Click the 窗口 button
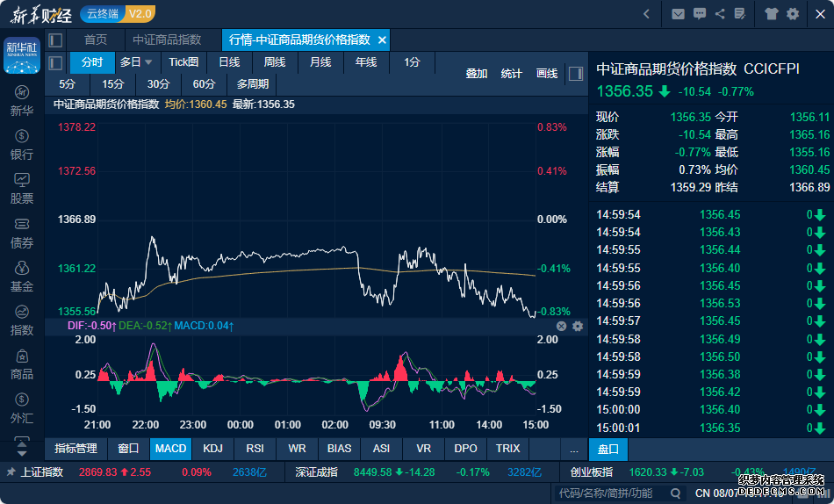This screenshot has width=834, height=504. [128, 449]
